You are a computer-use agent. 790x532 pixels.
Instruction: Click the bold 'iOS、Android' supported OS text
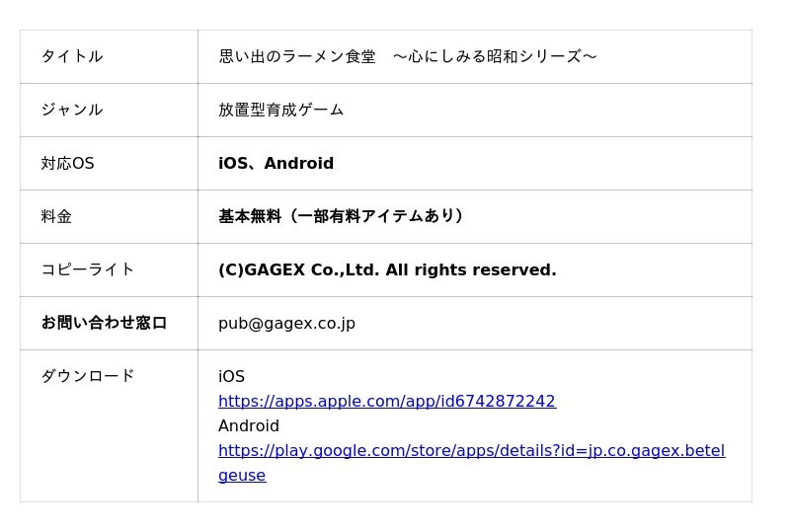point(276,164)
